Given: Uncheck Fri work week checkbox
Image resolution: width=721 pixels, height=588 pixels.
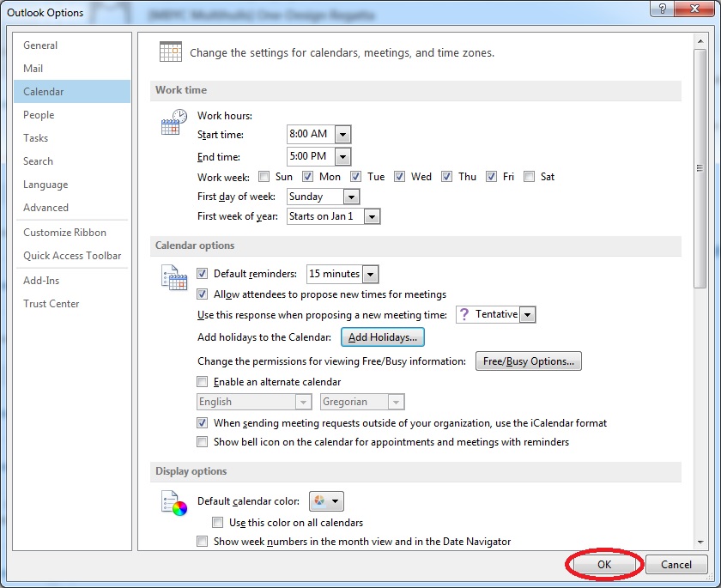Looking at the screenshot, I should tap(492, 177).
